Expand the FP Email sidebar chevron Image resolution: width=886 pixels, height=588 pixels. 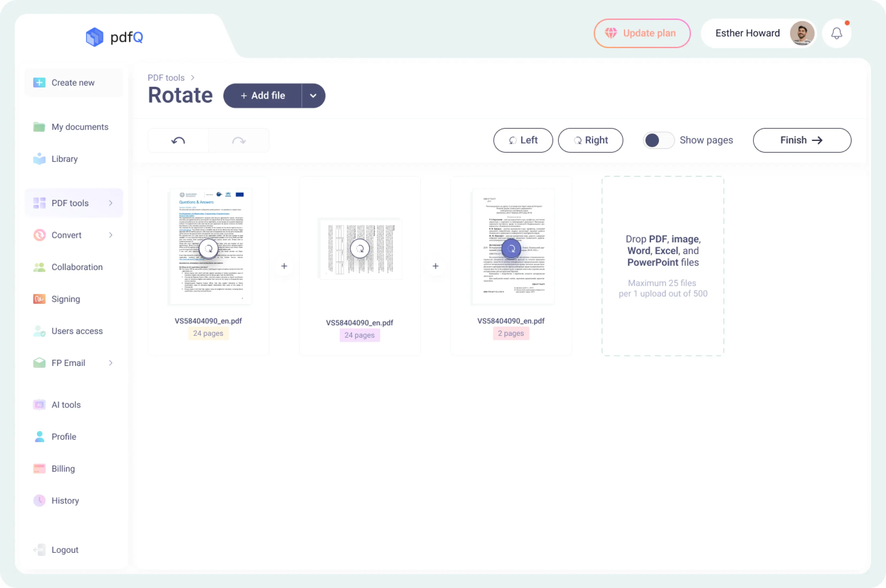coord(111,363)
